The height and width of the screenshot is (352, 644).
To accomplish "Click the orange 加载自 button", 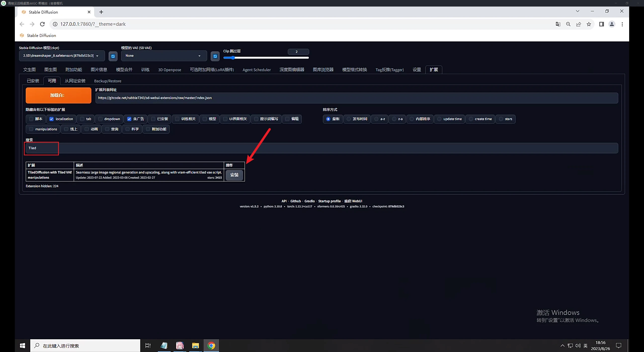I will (58, 95).
